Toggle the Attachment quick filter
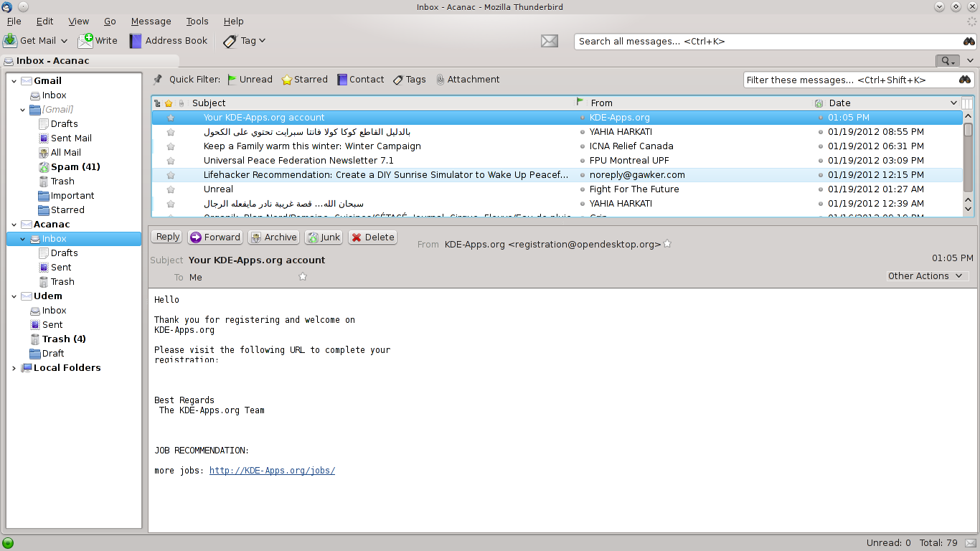Viewport: 980px width, 551px height. tap(468, 80)
